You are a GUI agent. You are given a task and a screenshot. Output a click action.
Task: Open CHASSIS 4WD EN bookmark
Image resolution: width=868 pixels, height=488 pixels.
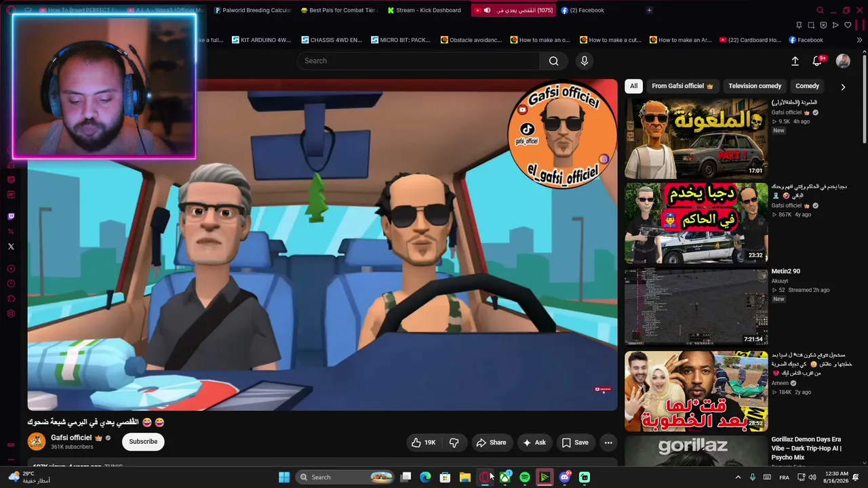click(x=332, y=40)
